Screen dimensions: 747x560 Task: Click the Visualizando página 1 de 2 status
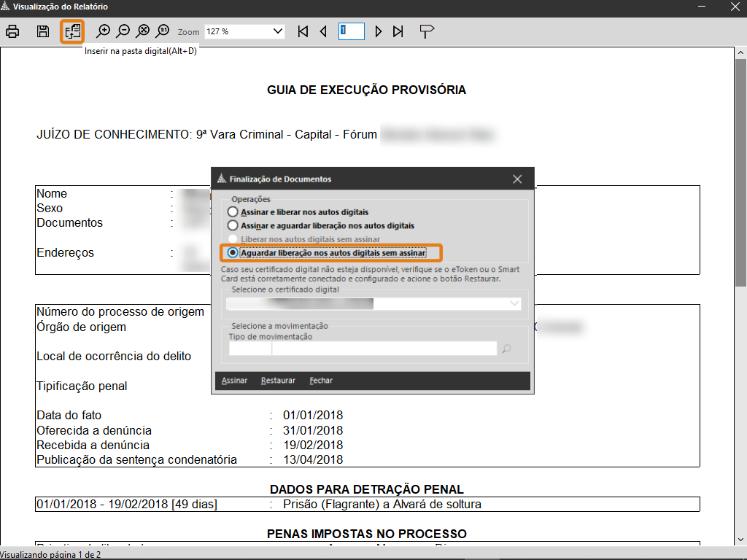click(x=50, y=555)
